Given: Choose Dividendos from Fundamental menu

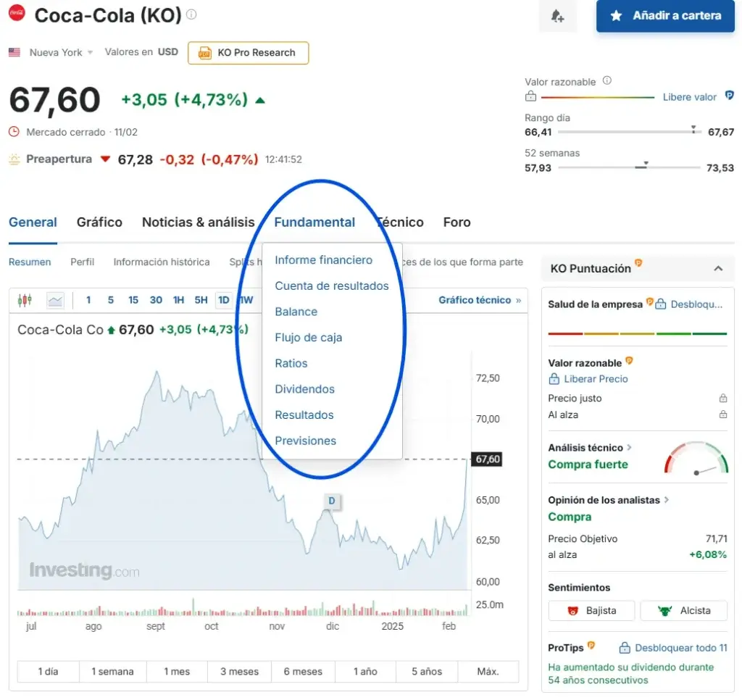Looking at the screenshot, I should coord(304,389).
